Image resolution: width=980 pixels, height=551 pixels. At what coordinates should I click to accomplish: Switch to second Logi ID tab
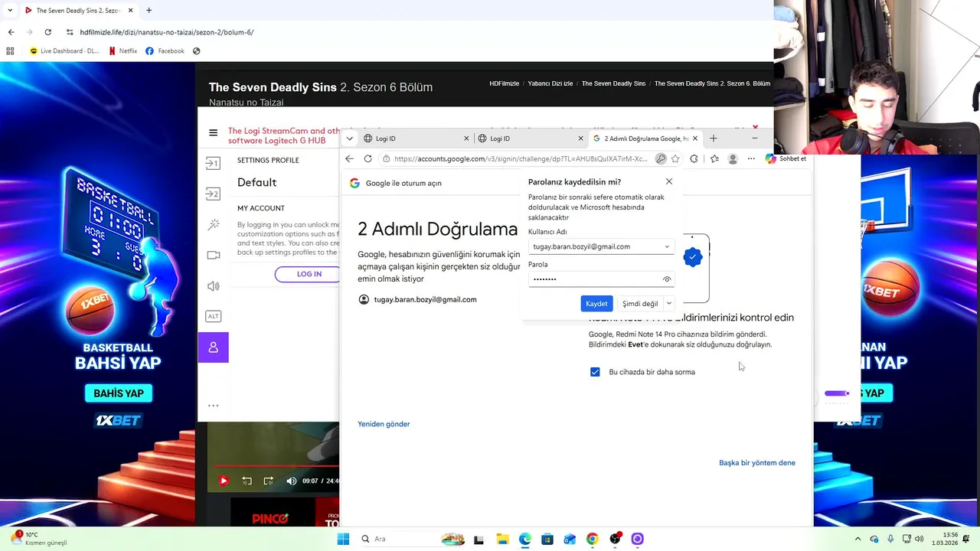[531, 139]
